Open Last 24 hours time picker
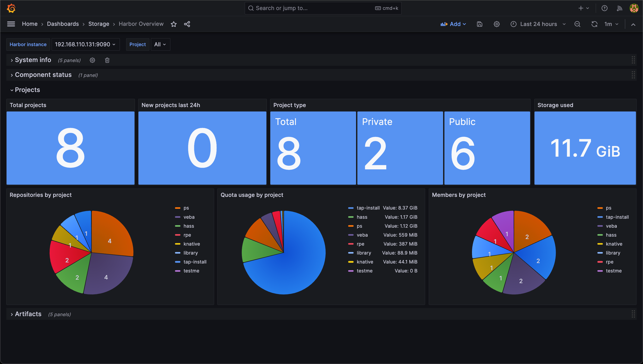The image size is (643, 364). pos(538,24)
